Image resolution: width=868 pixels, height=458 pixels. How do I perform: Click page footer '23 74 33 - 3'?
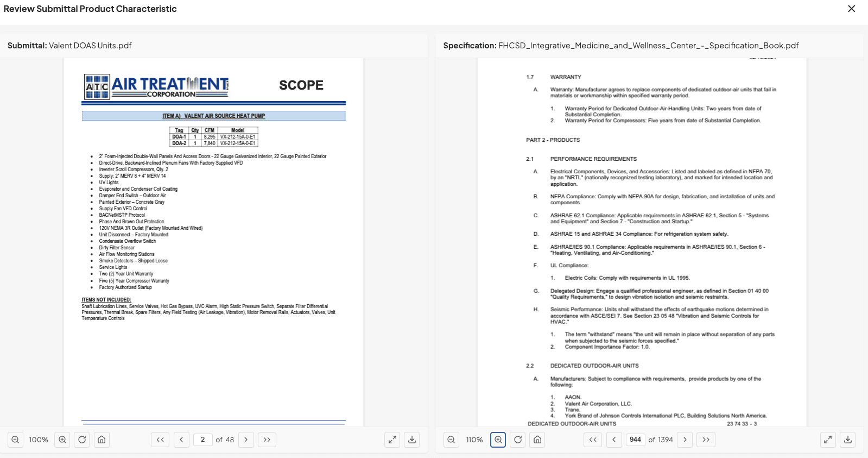click(742, 424)
